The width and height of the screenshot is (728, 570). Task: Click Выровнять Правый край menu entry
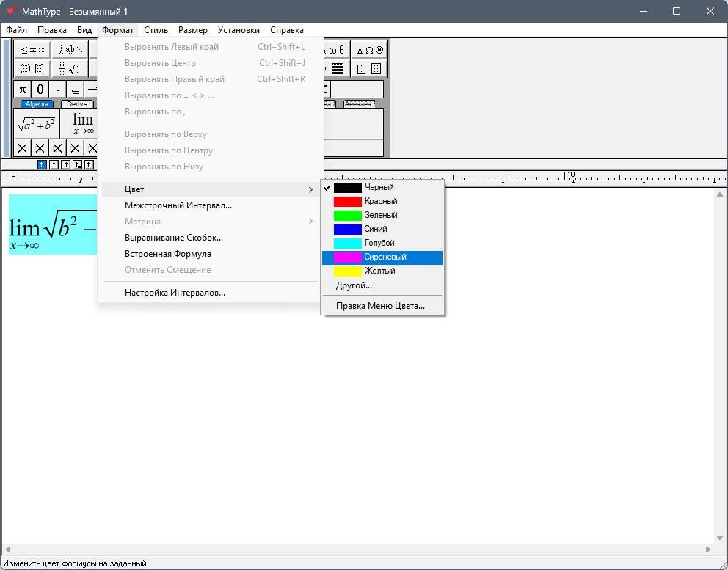210,79
